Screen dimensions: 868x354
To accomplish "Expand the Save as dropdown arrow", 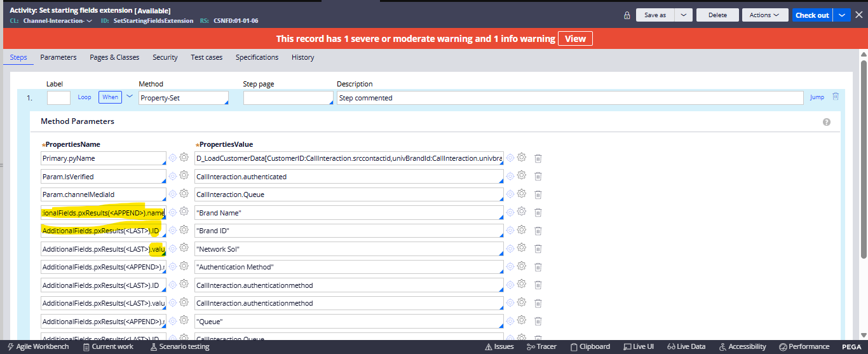I will 683,15.
